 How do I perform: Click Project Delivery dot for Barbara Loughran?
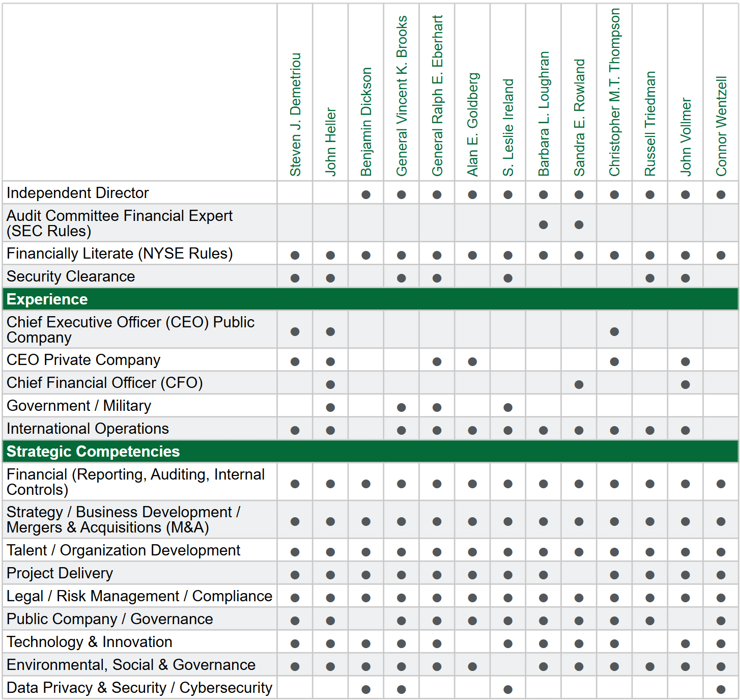(x=544, y=575)
